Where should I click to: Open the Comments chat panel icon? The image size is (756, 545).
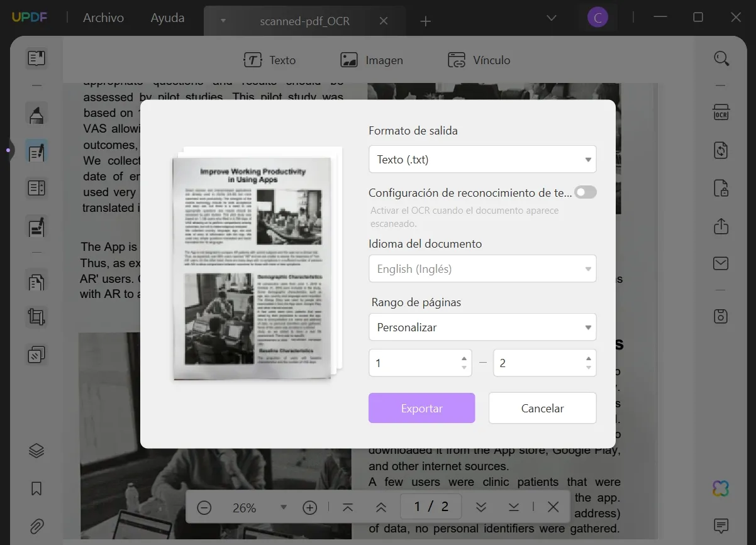[721, 526]
